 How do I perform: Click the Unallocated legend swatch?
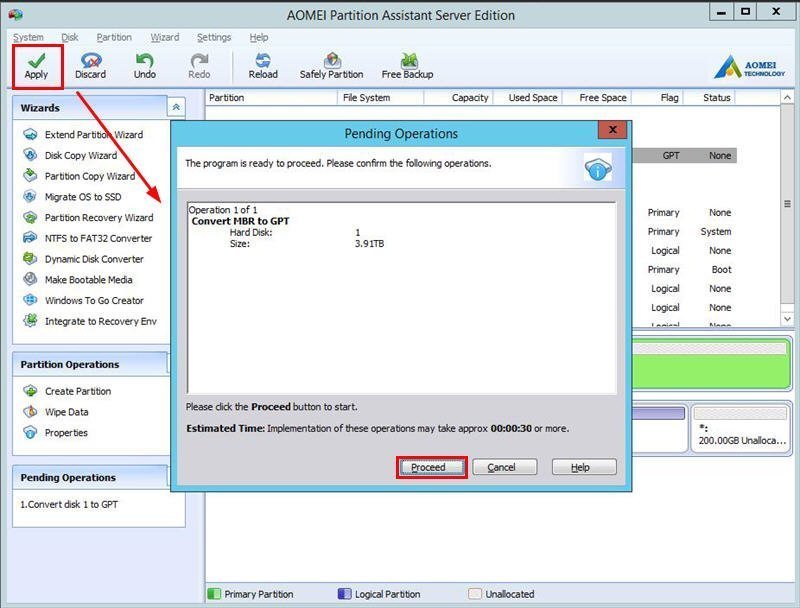pos(474,594)
